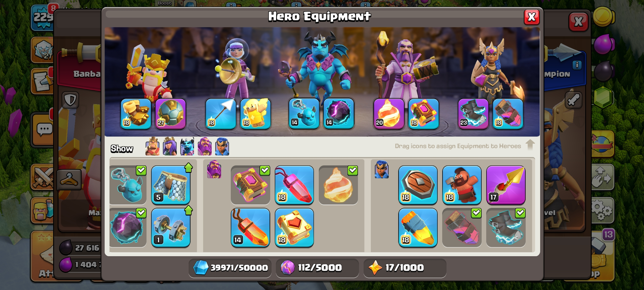Choose the level 18 Hog Rider Puppet

tap(462, 185)
